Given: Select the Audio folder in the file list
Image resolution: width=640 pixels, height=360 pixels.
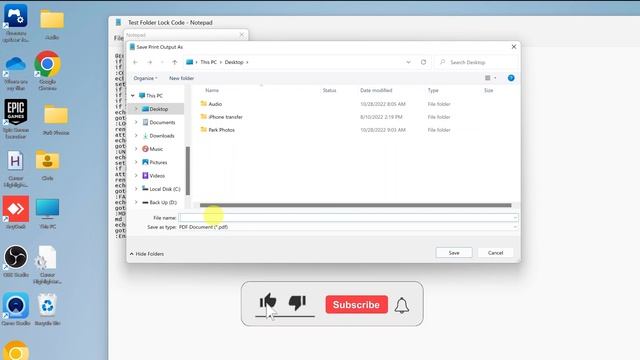Looking at the screenshot, I should pos(215,104).
